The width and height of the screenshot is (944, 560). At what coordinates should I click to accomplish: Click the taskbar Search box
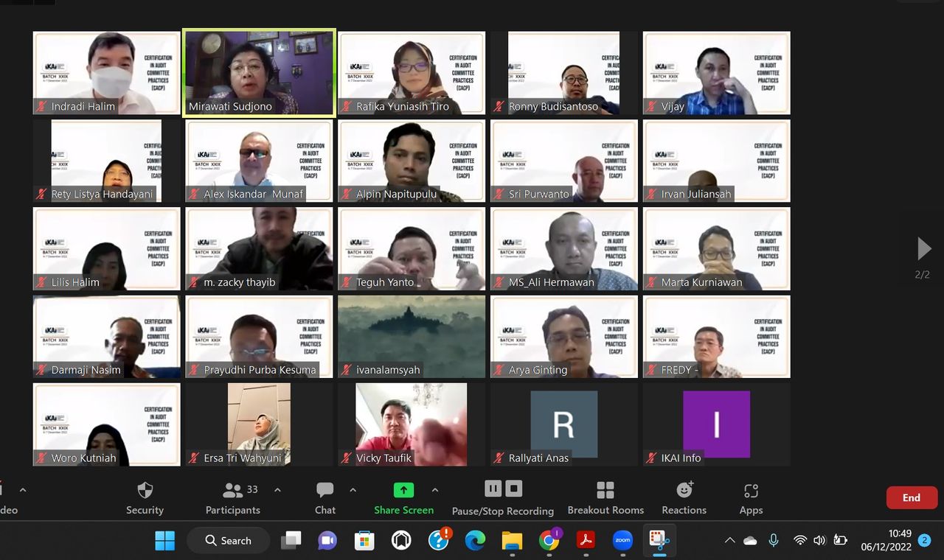tap(228, 540)
